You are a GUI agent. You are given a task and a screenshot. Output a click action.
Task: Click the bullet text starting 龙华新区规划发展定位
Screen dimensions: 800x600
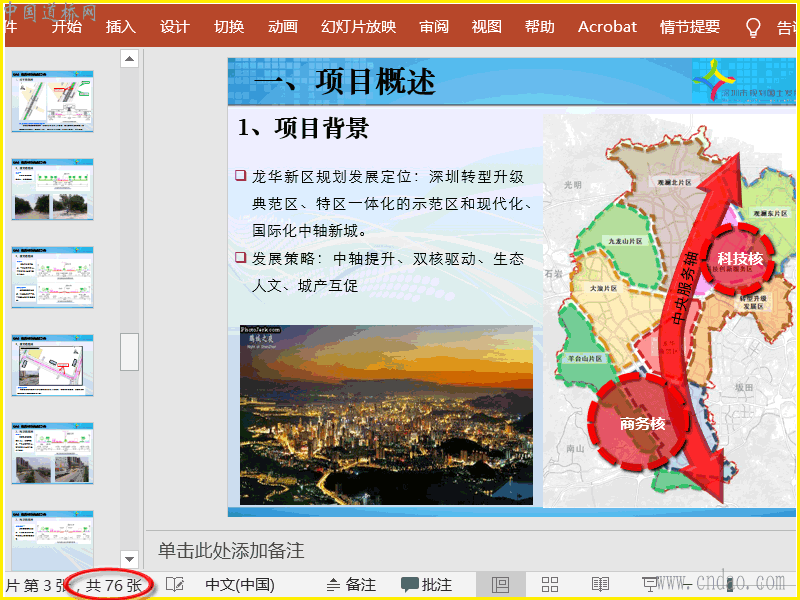392,204
